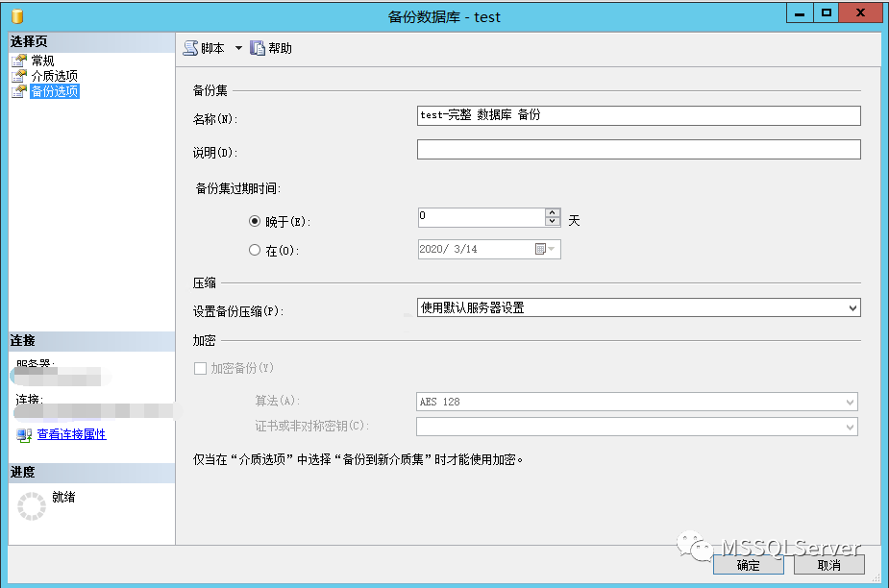The width and height of the screenshot is (889, 588).
Task: Click the database icon in title bar
Action: [17, 16]
